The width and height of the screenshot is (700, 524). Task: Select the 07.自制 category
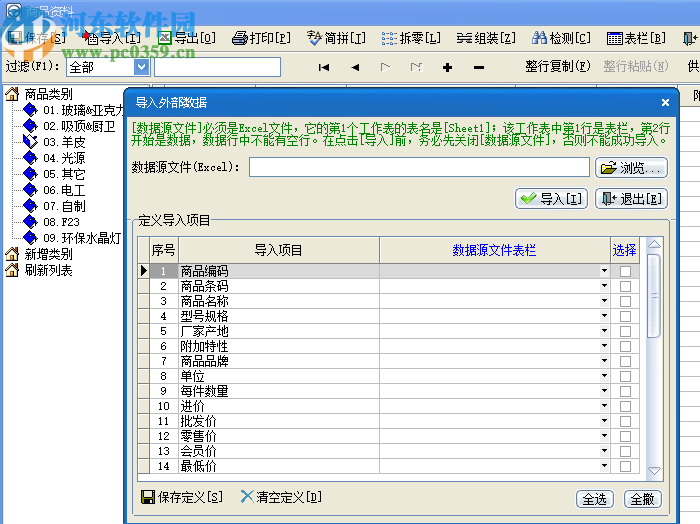point(64,206)
